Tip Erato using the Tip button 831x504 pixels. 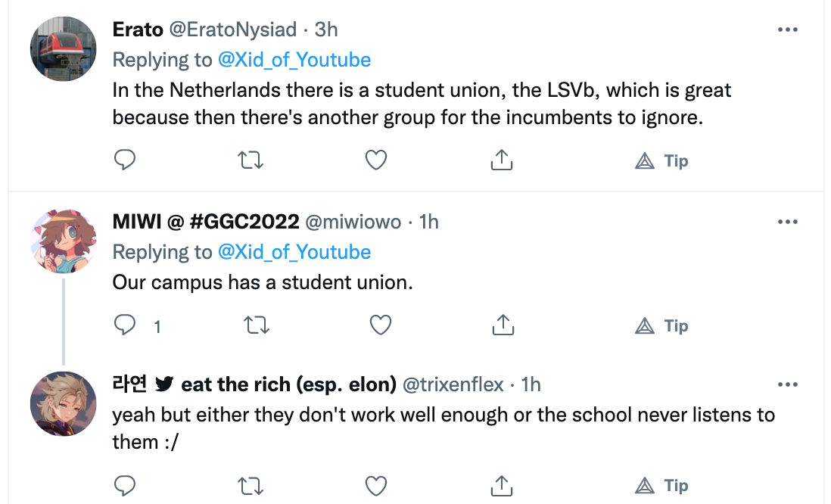tap(661, 160)
